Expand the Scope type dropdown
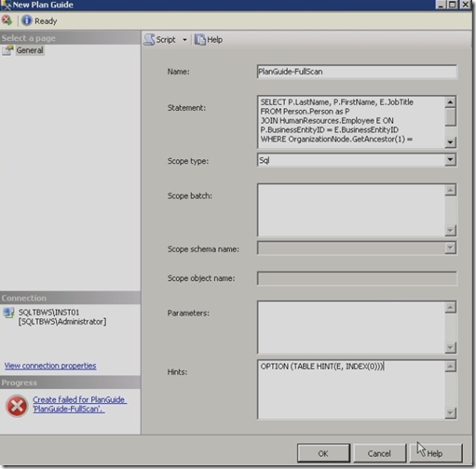The image size is (476, 469). [450, 160]
